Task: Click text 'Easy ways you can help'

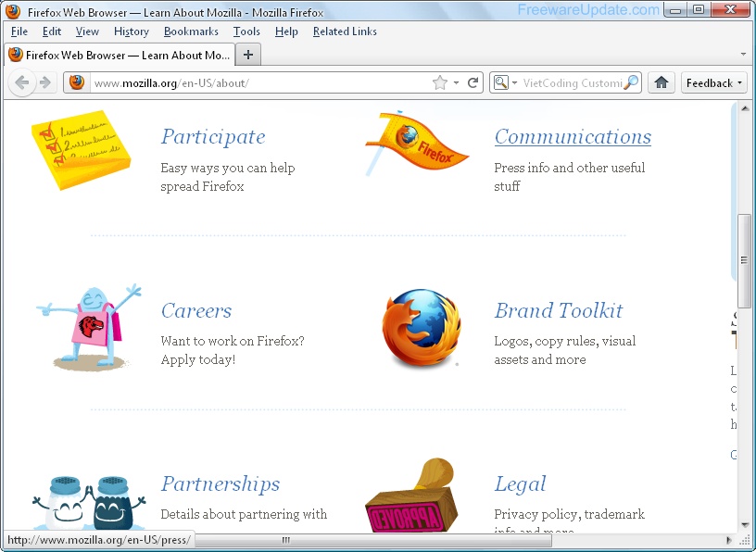Action: click(228, 169)
